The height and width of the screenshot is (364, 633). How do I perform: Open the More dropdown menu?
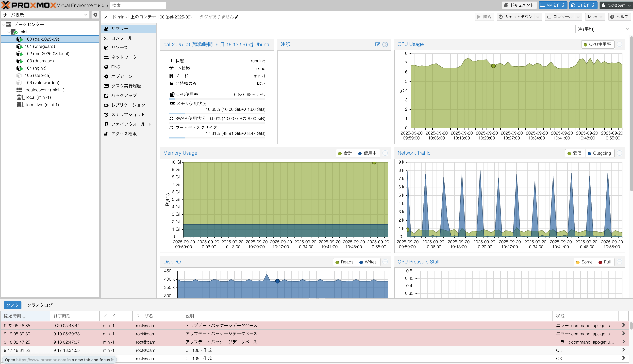point(595,17)
